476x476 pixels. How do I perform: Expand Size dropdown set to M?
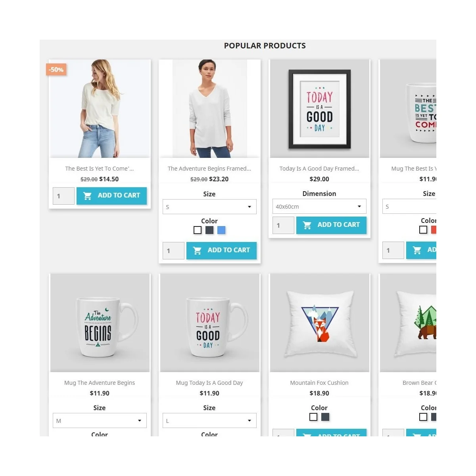[100, 420]
